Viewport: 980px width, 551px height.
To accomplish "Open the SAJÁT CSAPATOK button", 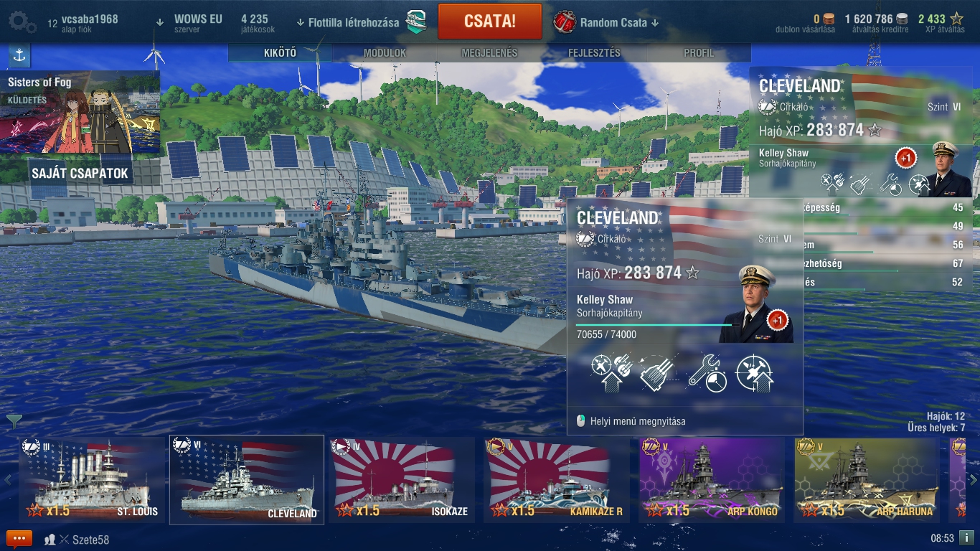I will pyautogui.click(x=80, y=174).
